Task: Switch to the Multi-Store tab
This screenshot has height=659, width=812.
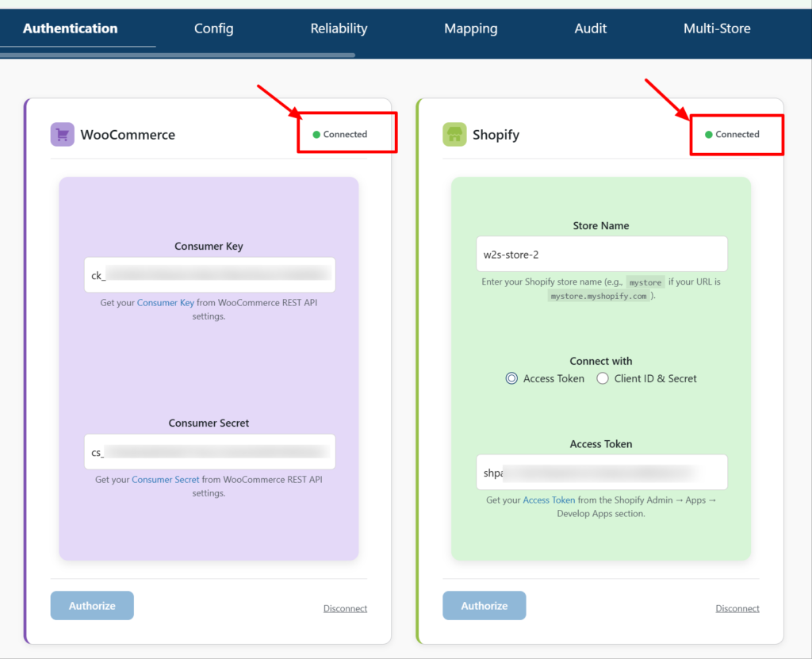Action: [717, 29]
